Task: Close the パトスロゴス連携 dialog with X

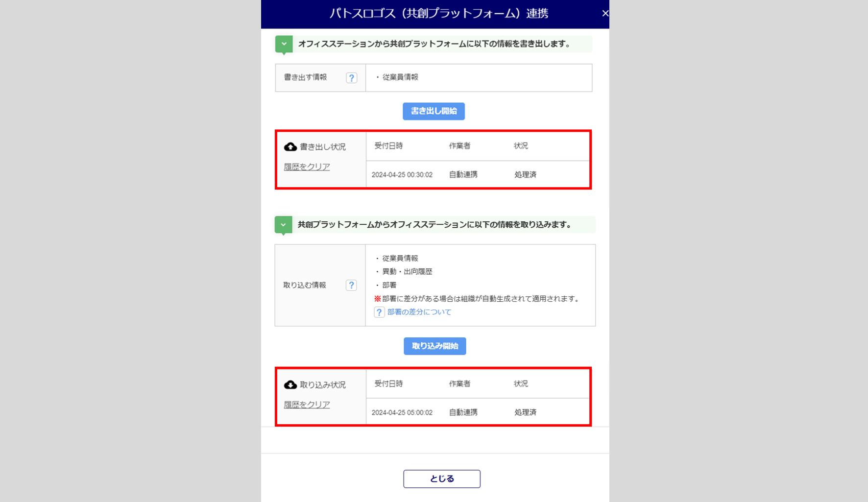Action: click(x=605, y=14)
